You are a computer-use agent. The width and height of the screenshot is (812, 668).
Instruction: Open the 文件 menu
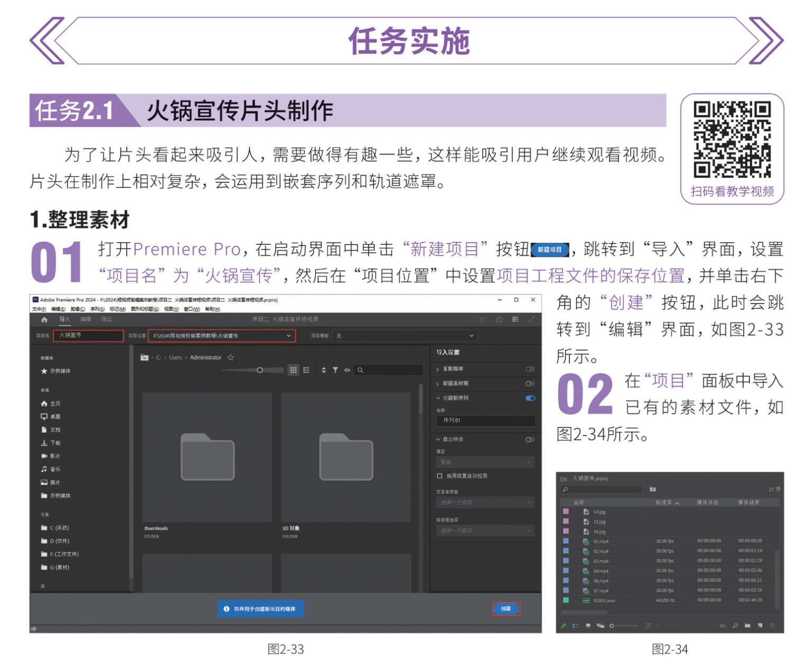pos(39,309)
